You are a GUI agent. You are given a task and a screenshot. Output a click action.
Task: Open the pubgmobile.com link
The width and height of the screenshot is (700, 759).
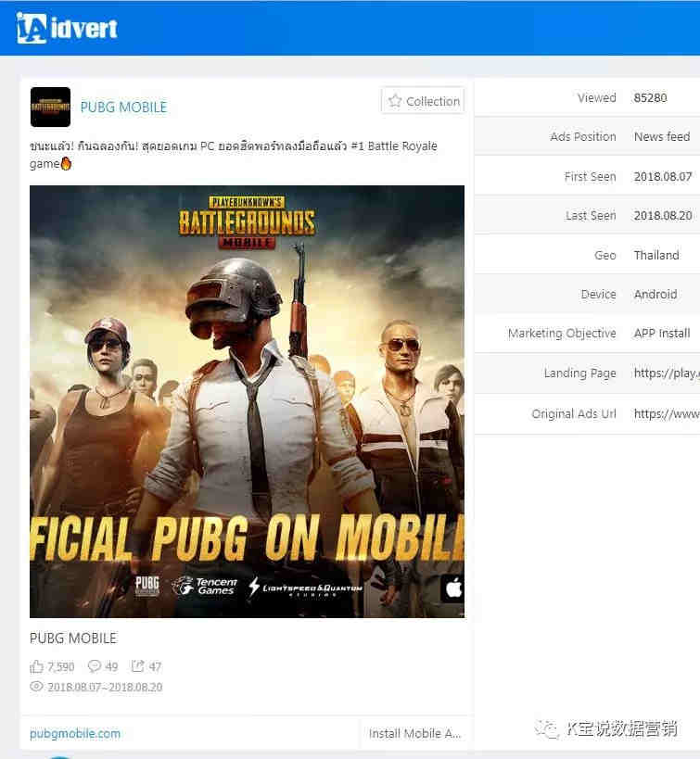(75, 733)
